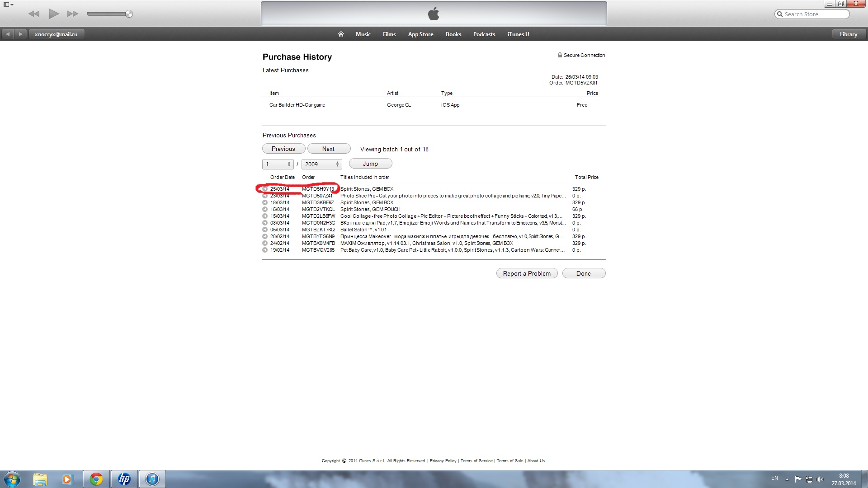Click the iTunes taskbar icon

pyautogui.click(x=152, y=479)
